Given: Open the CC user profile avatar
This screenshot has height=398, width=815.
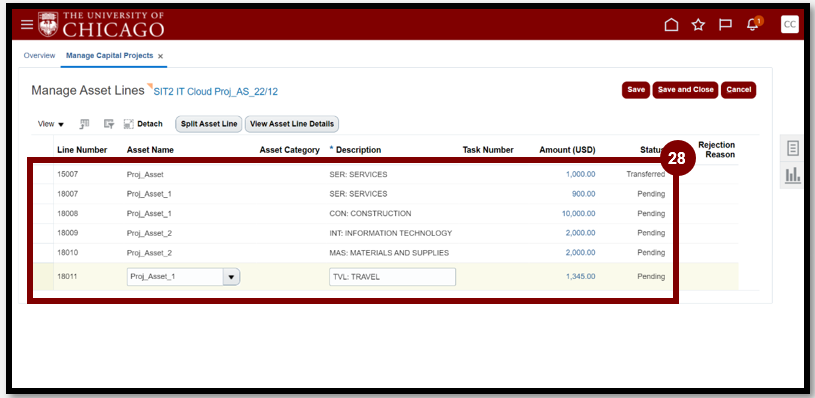Looking at the screenshot, I should [790, 24].
